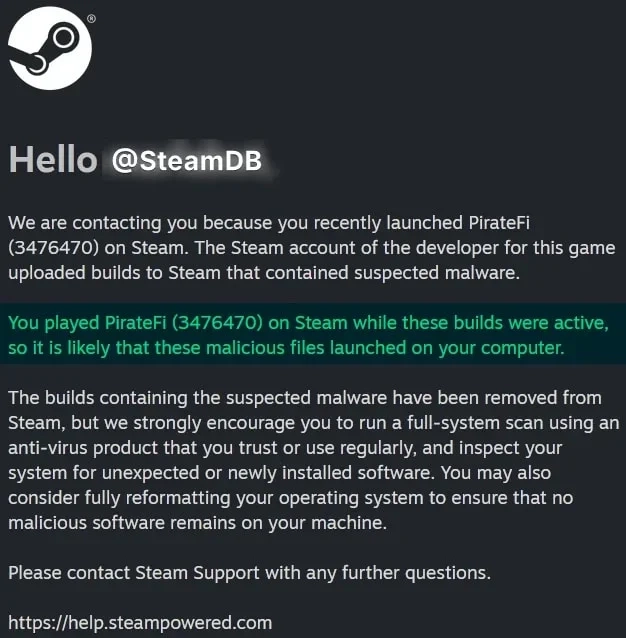Click the Steam logo icon

pos(50,48)
